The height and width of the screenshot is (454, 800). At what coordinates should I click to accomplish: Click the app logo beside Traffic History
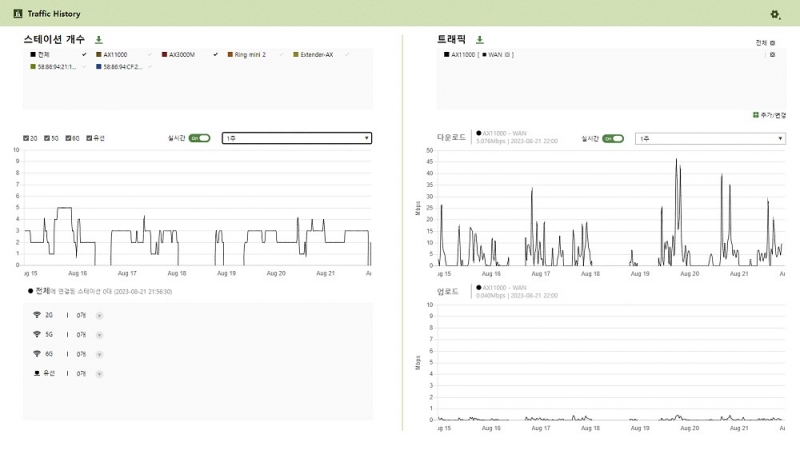17,14
